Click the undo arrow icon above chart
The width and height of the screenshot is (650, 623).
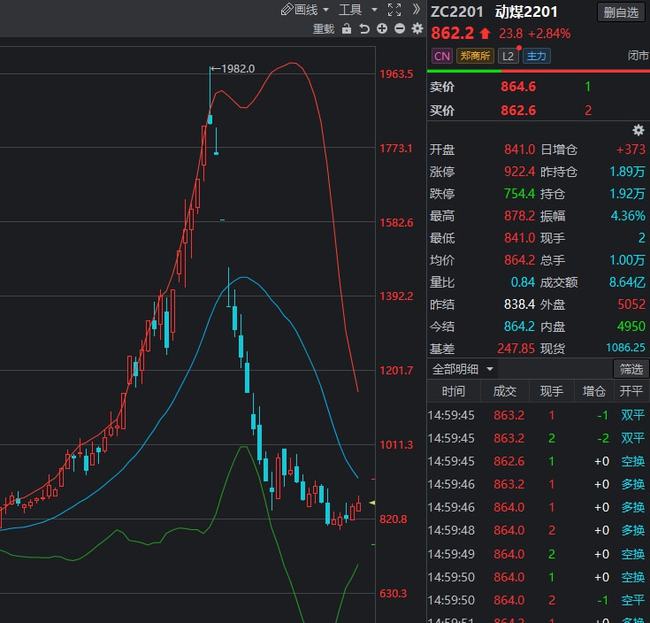pos(365,29)
